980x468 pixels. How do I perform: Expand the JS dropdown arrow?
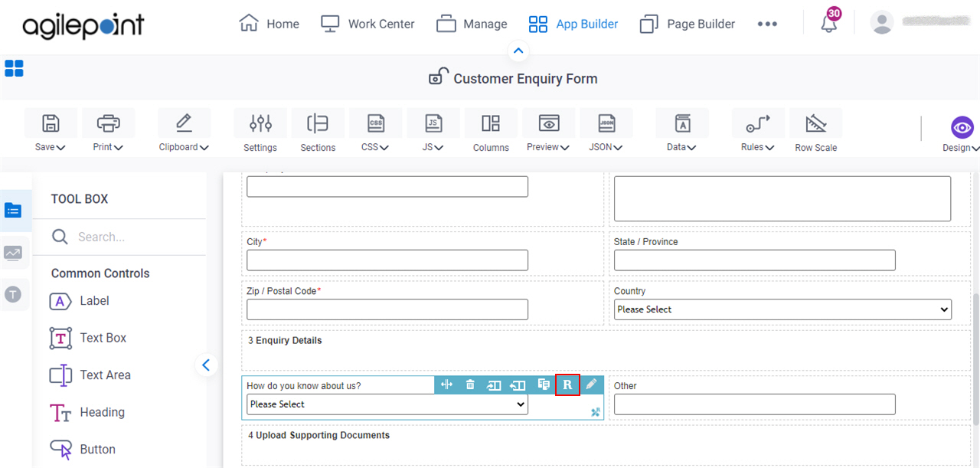click(x=439, y=147)
